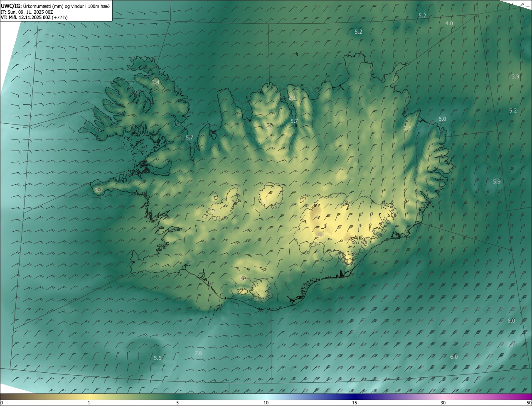Click the "3.4" value over the Westfjords
The image size is (532, 406).
155,83
